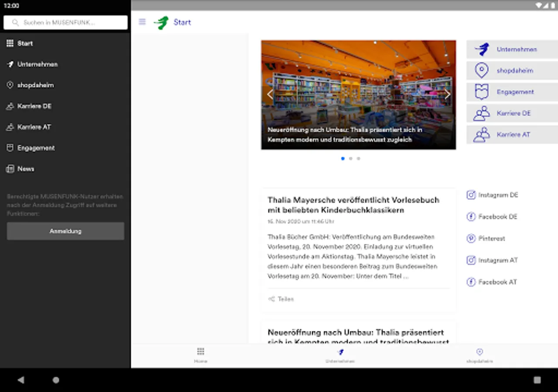The width and height of the screenshot is (558, 392).
Task: Show the next carousel slide
Action: [447, 94]
